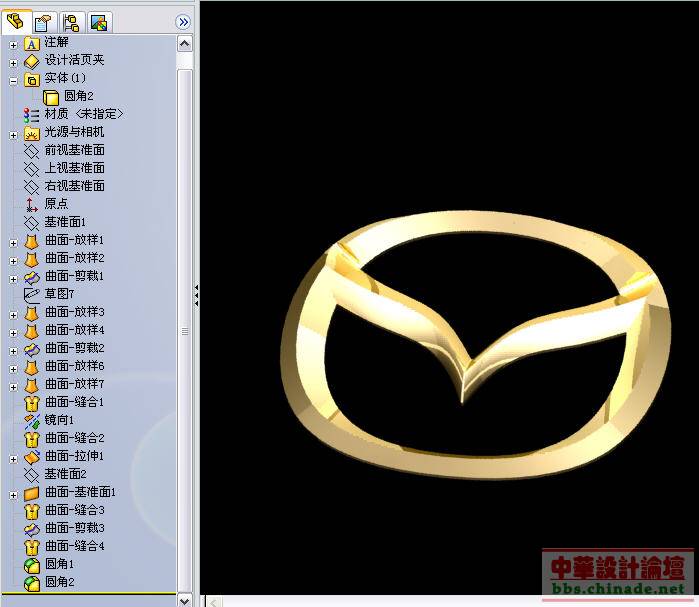
Task: Expand the 曲面-剪裁1 feature
Action: click(13, 279)
